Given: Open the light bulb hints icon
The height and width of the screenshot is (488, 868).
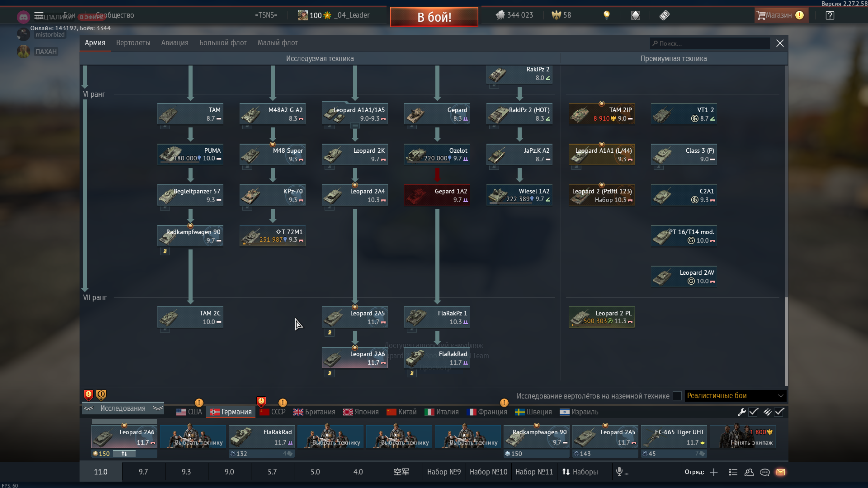Looking at the screenshot, I should [607, 15].
